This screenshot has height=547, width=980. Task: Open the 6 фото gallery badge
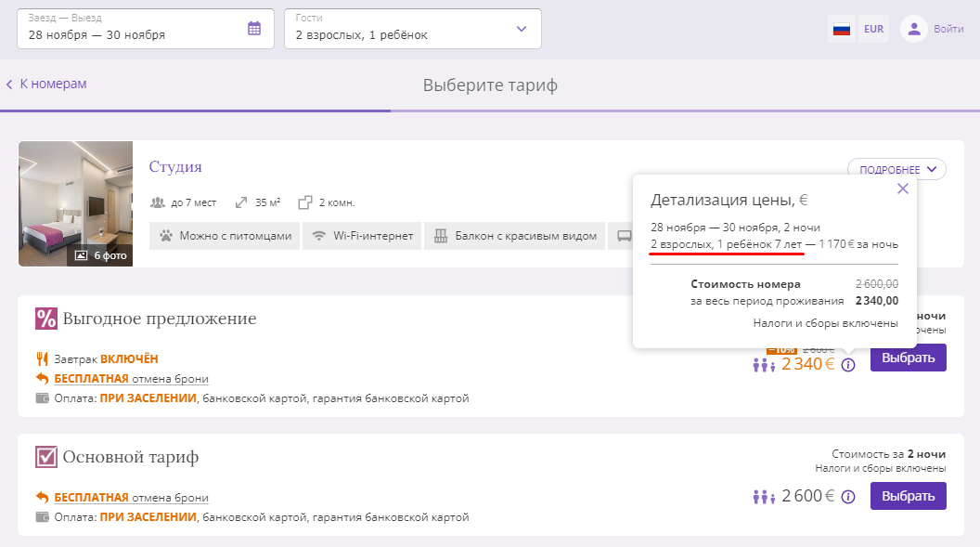100,255
